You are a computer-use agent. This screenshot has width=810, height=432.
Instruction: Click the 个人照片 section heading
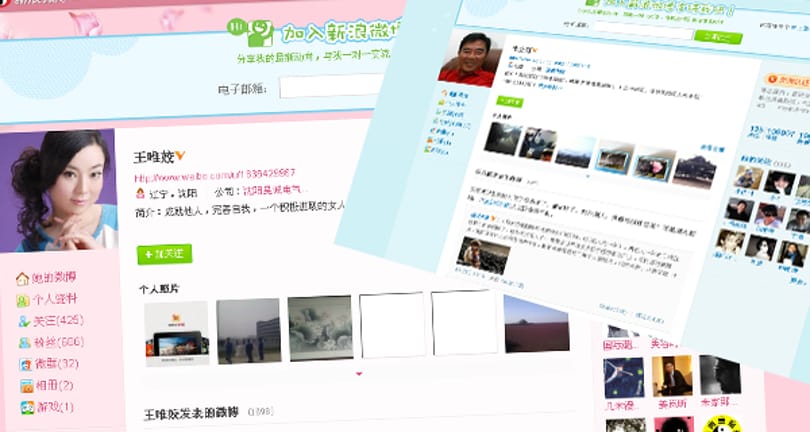pyautogui.click(x=159, y=288)
